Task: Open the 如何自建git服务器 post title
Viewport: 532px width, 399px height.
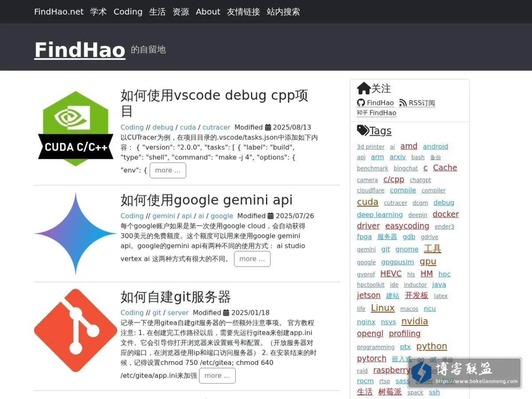Action: pyautogui.click(x=176, y=297)
